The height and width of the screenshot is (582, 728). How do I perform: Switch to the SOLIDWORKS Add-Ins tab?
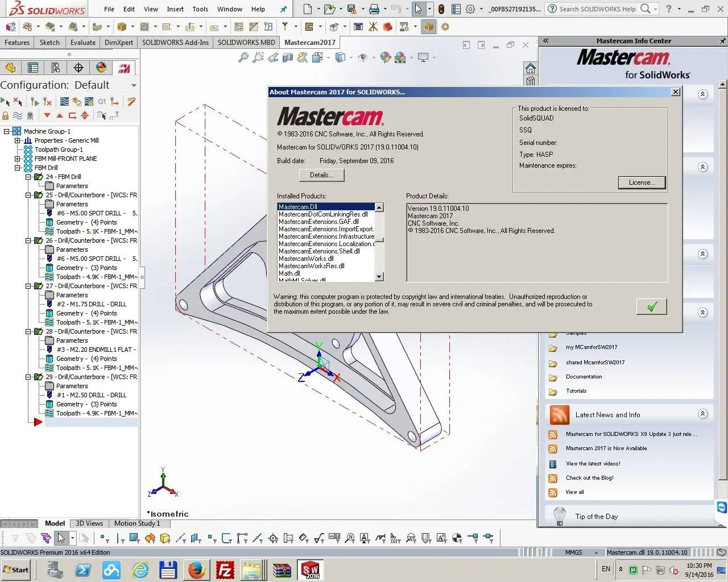pyautogui.click(x=175, y=42)
